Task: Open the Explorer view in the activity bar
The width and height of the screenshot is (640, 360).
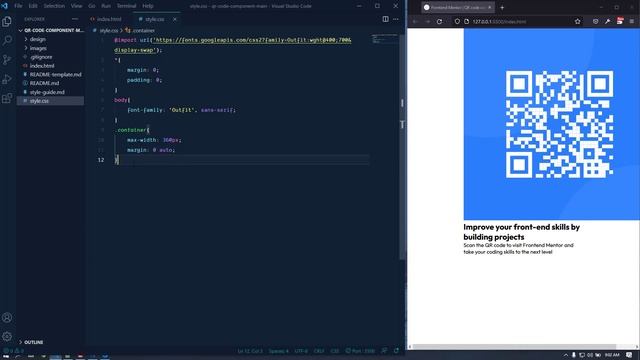Action: coord(7,21)
